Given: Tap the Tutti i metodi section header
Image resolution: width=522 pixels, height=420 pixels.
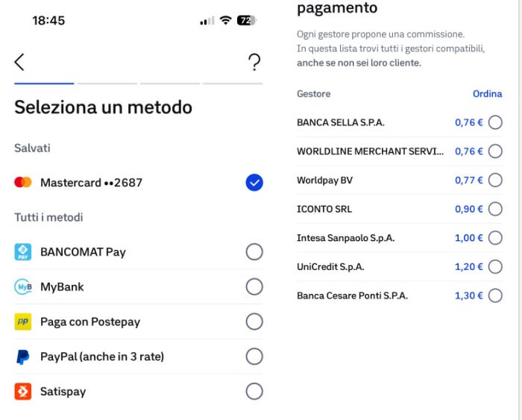Looking at the screenshot, I should (48, 217).
